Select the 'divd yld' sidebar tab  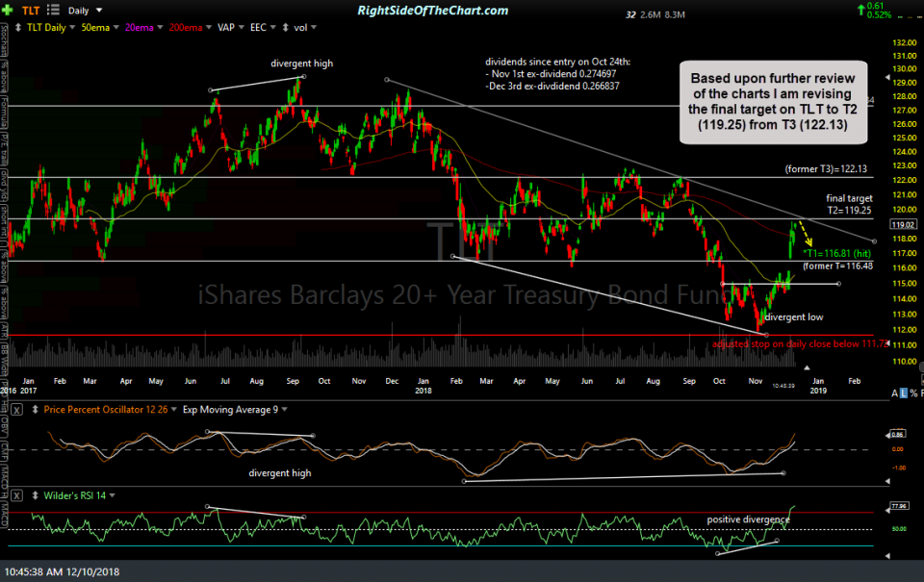[x=8, y=185]
